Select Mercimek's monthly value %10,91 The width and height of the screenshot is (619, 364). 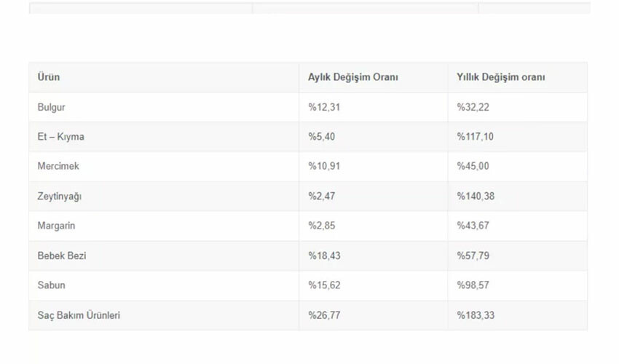[x=324, y=166]
